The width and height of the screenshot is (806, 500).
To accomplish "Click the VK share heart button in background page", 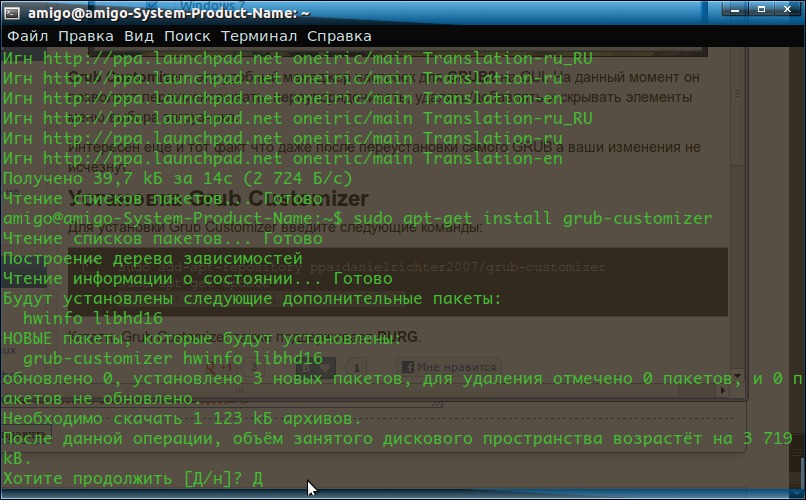I will [x=316, y=367].
